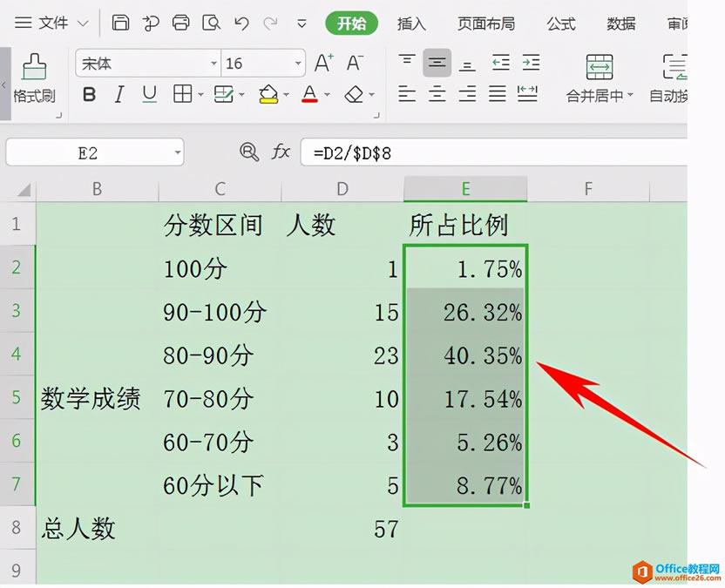Click the draw border/table style icon
The width and height of the screenshot is (725, 588).
(224, 94)
